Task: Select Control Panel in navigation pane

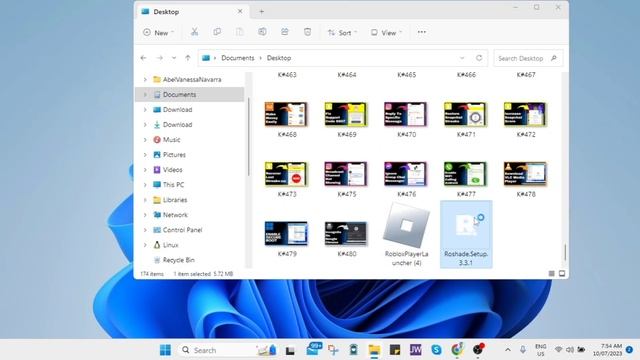Action: point(182,230)
